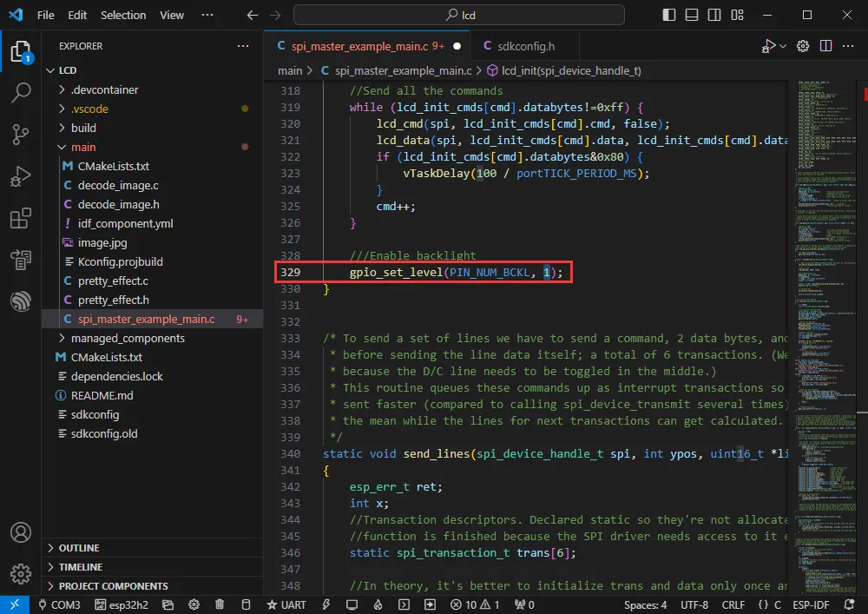Toggle the bottom panel layout button
Image resolution: width=868 pixels, height=614 pixels.
click(x=692, y=15)
